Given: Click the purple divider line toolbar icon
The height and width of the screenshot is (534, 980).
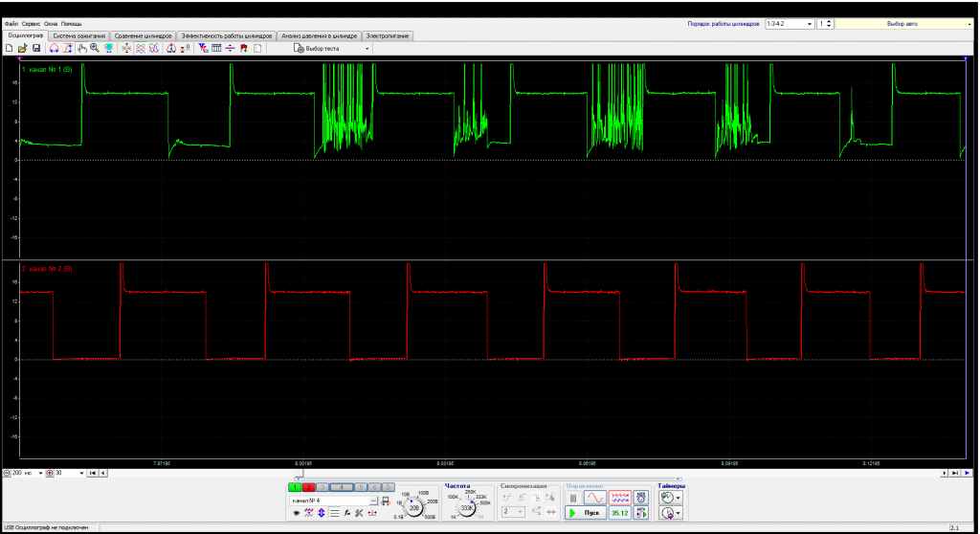Looking at the screenshot, I should click(230, 48).
